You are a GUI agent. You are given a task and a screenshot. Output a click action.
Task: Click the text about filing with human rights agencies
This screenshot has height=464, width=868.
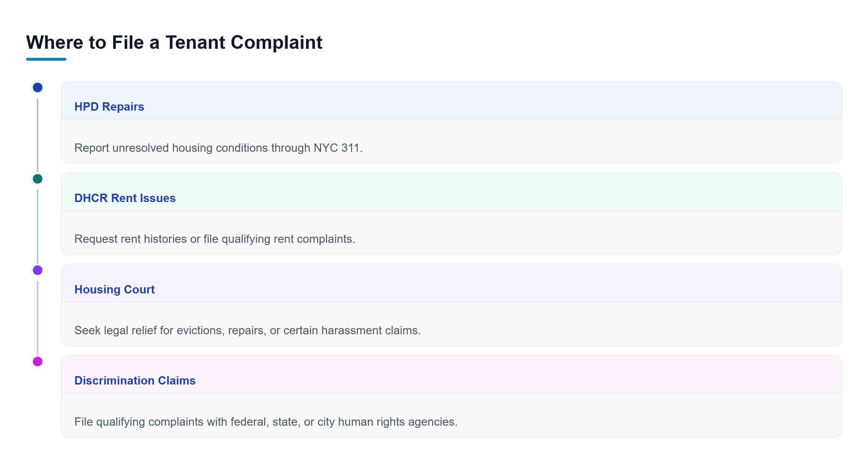tap(266, 422)
